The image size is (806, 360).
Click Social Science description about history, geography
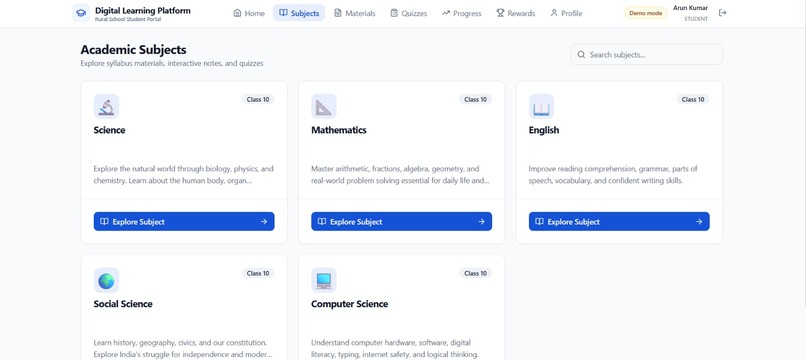(182, 349)
